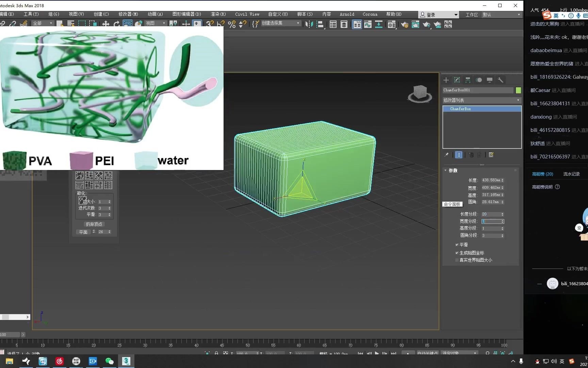This screenshot has width=588, height=368.
Task: Toggle 生成贴图坐标 checkbox
Action: pos(457,253)
